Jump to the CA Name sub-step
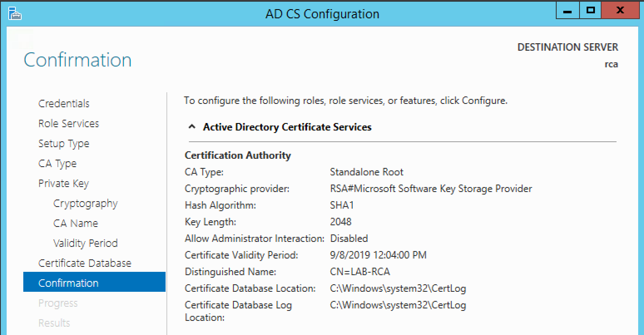The image size is (644, 335). [76, 223]
